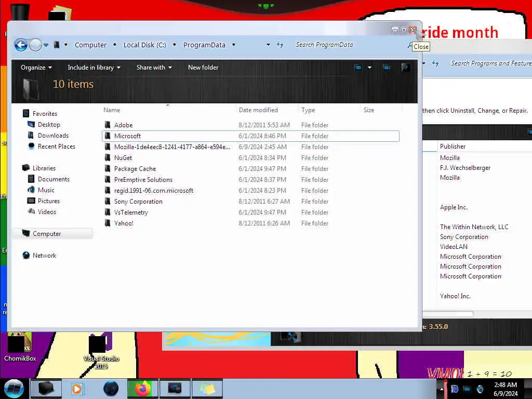532x399 pixels.
Task: Open the Documents library
Action: pos(54,179)
